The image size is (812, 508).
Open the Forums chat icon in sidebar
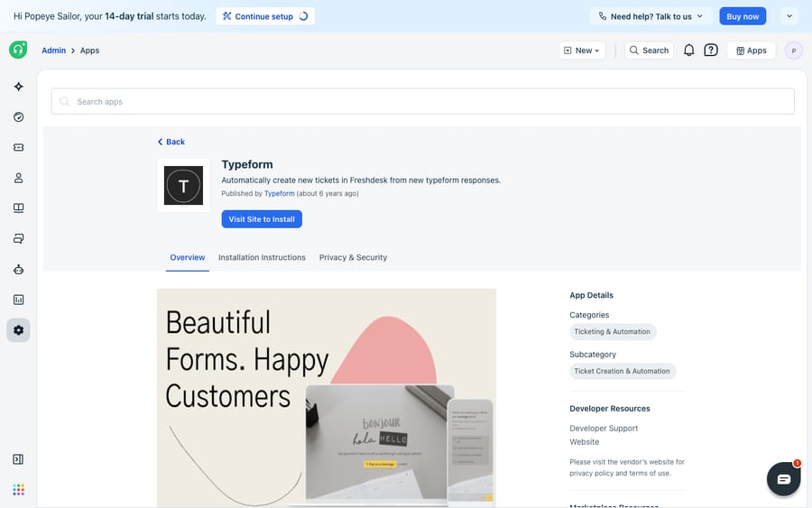[x=19, y=239]
